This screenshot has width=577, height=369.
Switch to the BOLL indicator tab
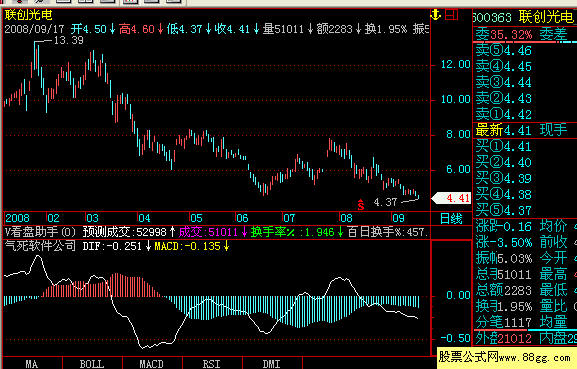(x=92, y=363)
